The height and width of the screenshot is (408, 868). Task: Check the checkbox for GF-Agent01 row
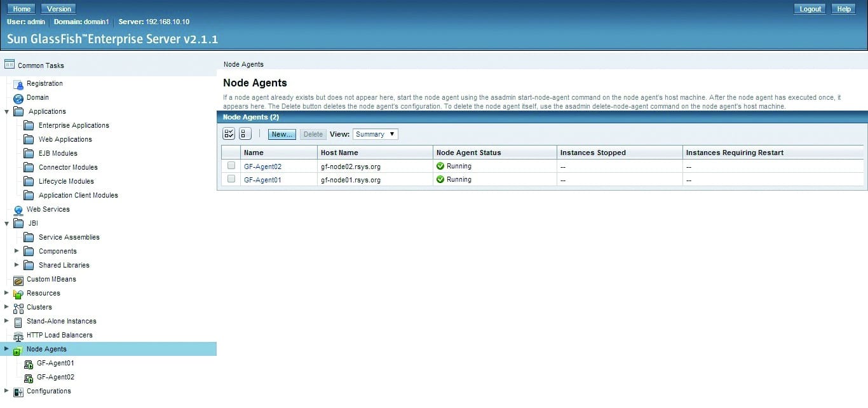point(231,179)
